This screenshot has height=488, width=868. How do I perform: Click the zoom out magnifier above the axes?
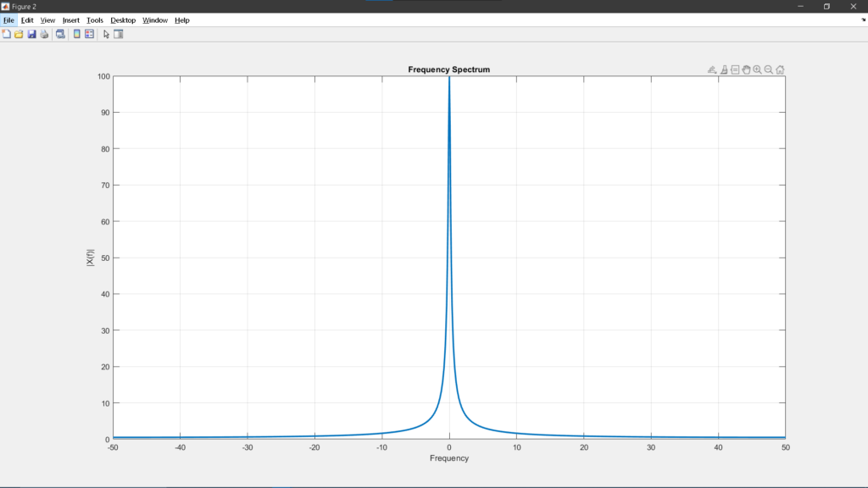click(769, 69)
